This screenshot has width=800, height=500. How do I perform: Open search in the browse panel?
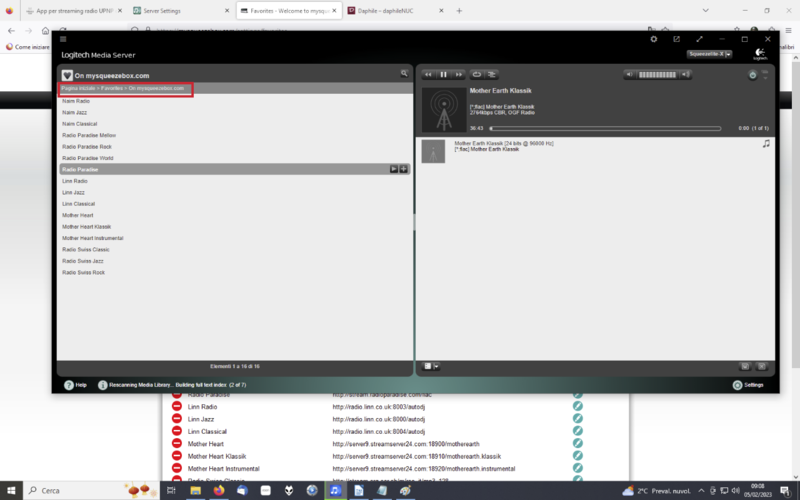tap(404, 74)
